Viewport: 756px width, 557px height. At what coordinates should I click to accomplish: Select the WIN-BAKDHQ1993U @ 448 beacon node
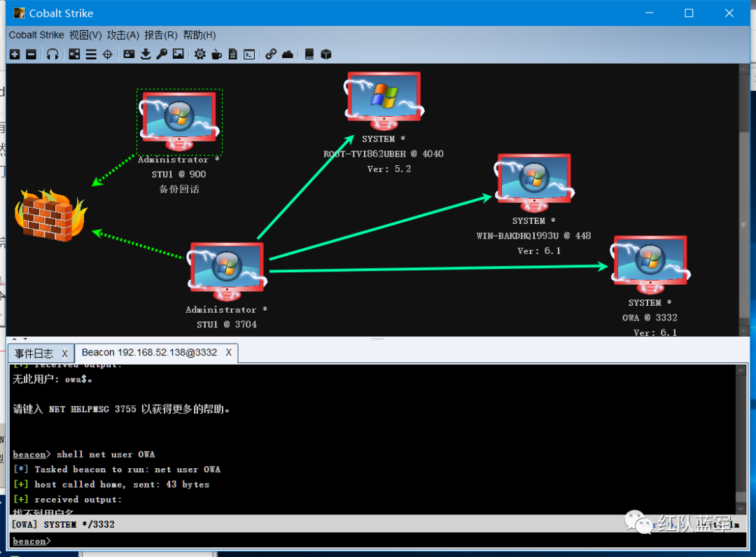(533, 183)
